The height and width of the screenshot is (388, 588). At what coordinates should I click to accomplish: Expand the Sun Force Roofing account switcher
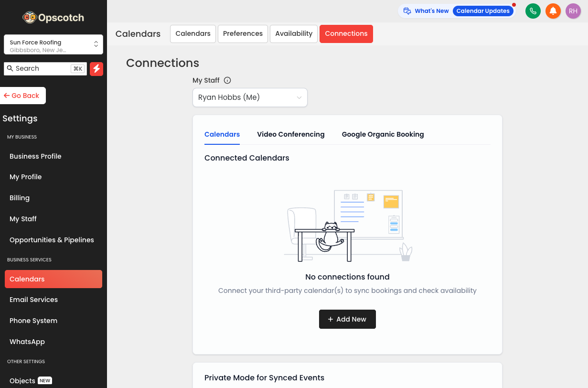pyautogui.click(x=53, y=44)
